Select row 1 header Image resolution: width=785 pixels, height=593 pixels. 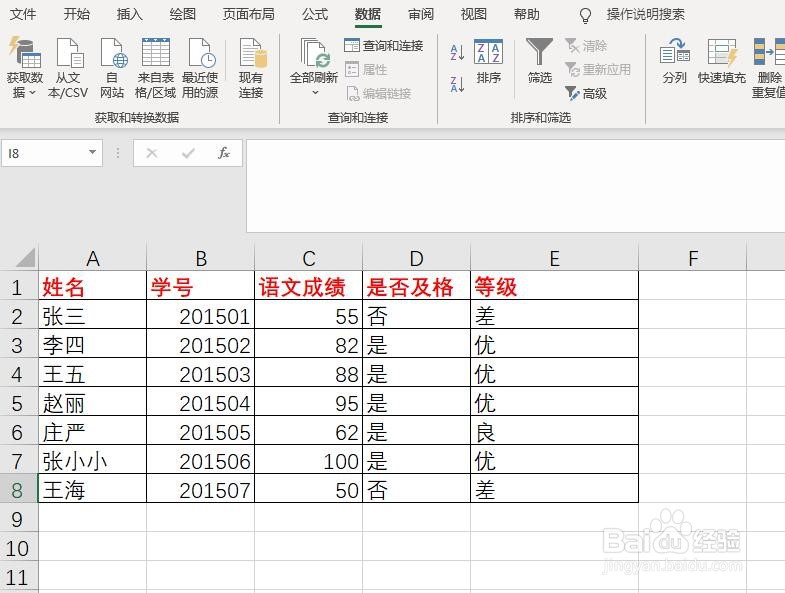point(18,287)
